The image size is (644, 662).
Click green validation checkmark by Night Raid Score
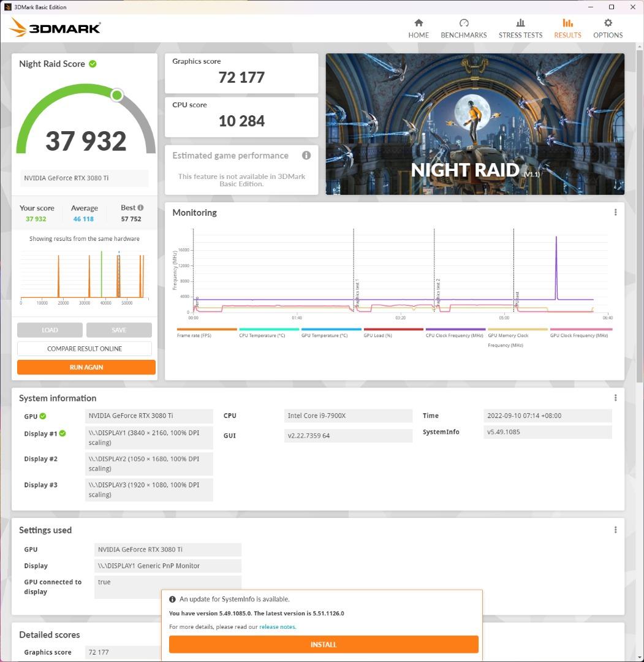(93, 64)
